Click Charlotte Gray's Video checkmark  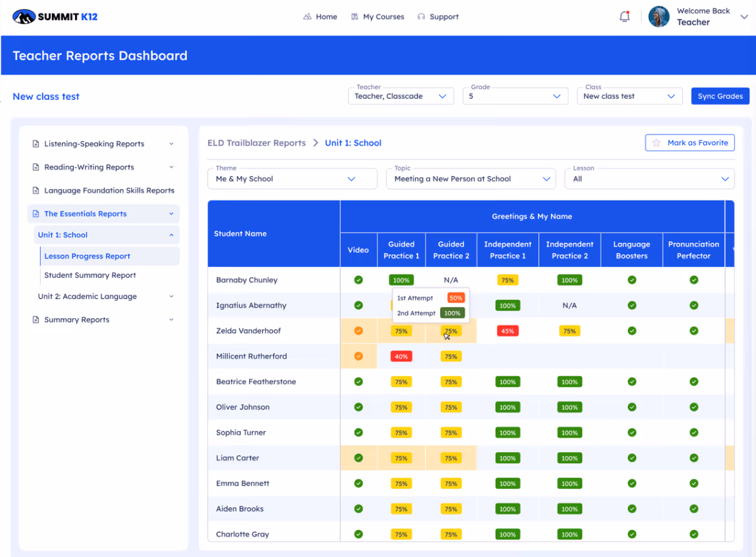(358, 534)
